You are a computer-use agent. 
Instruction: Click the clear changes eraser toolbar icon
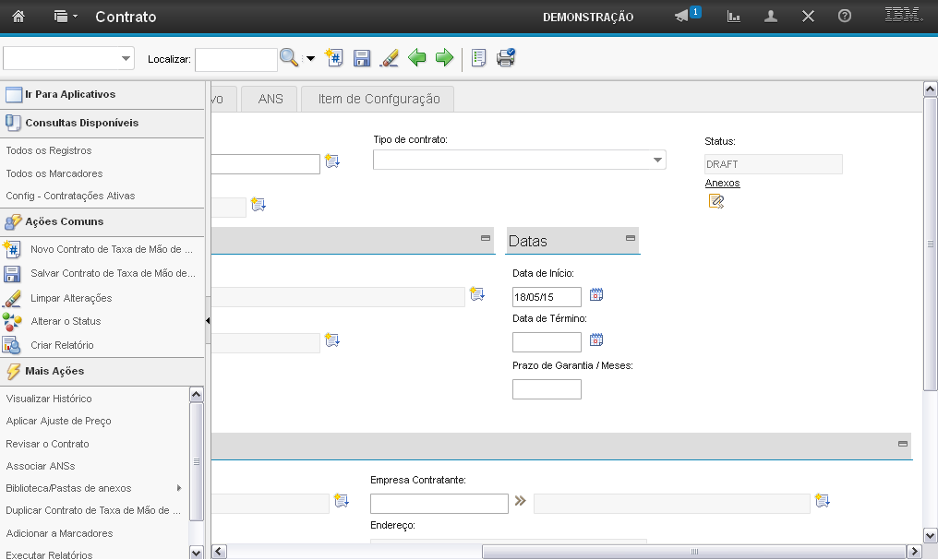389,58
